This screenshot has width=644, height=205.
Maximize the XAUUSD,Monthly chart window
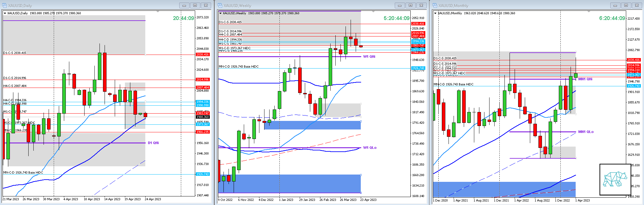[x=626, y=5]
